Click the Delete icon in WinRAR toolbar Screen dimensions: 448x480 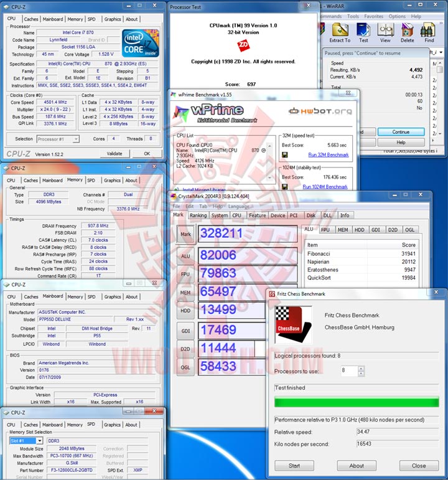(408, 33)
